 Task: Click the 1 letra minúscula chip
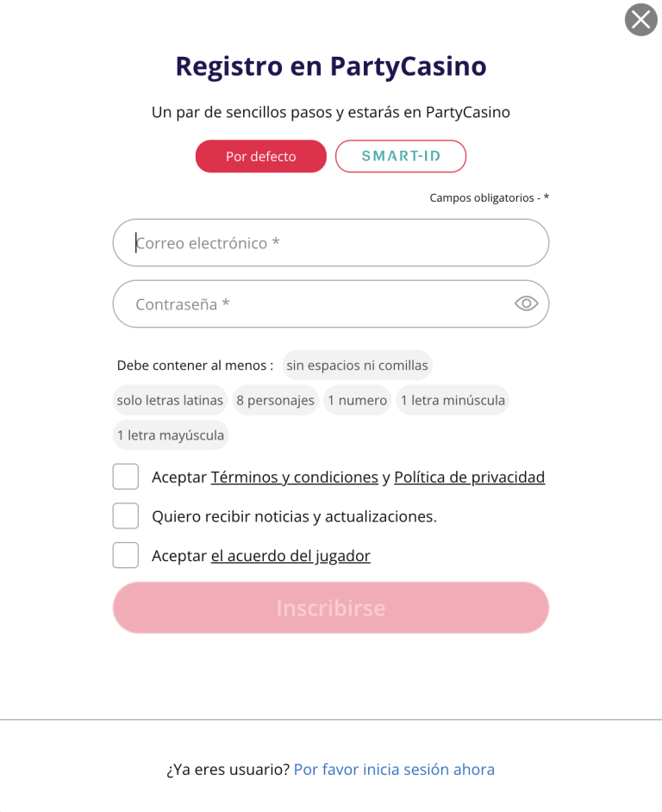[x=453, y=400]
